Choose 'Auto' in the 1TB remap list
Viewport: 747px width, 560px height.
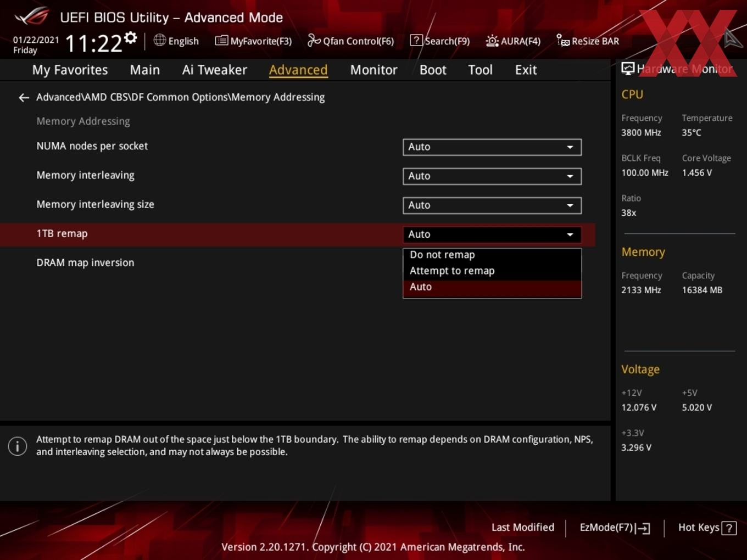[492, 287]
